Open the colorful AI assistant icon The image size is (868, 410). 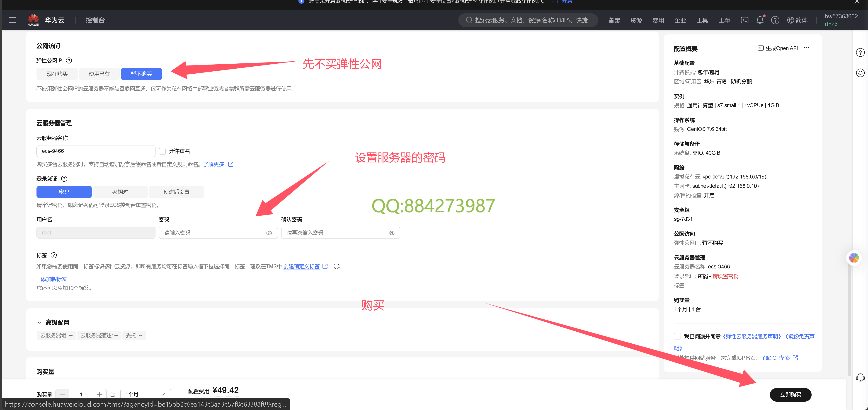tap(854, 258)
